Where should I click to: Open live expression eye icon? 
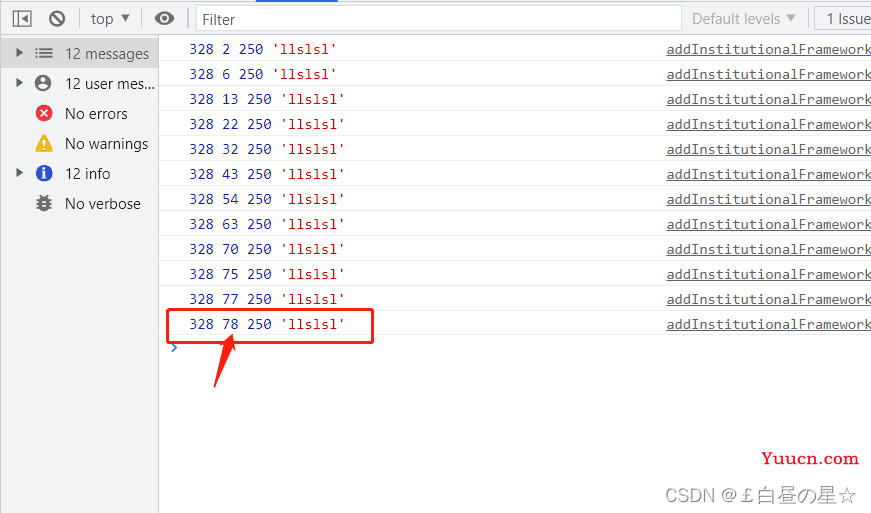pos(164,19)
